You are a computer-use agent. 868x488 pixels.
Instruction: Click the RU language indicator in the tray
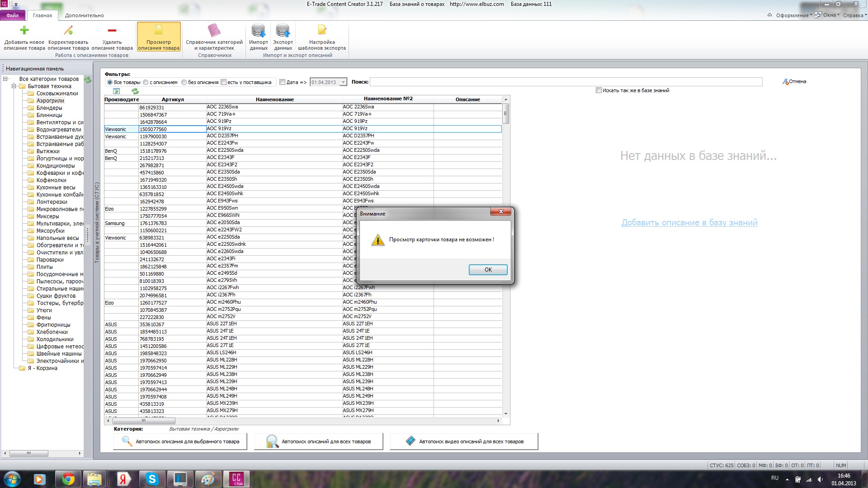(775, 478)
